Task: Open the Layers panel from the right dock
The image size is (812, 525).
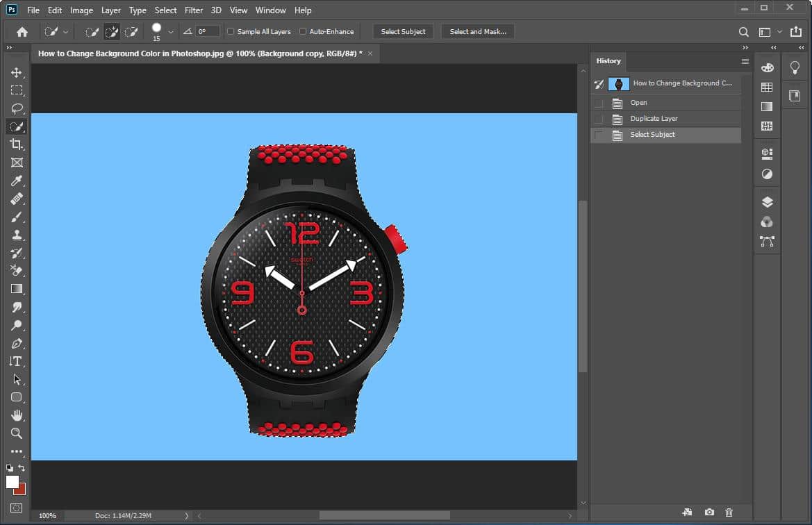Action: pyautogui.click(x=767, y=201)
